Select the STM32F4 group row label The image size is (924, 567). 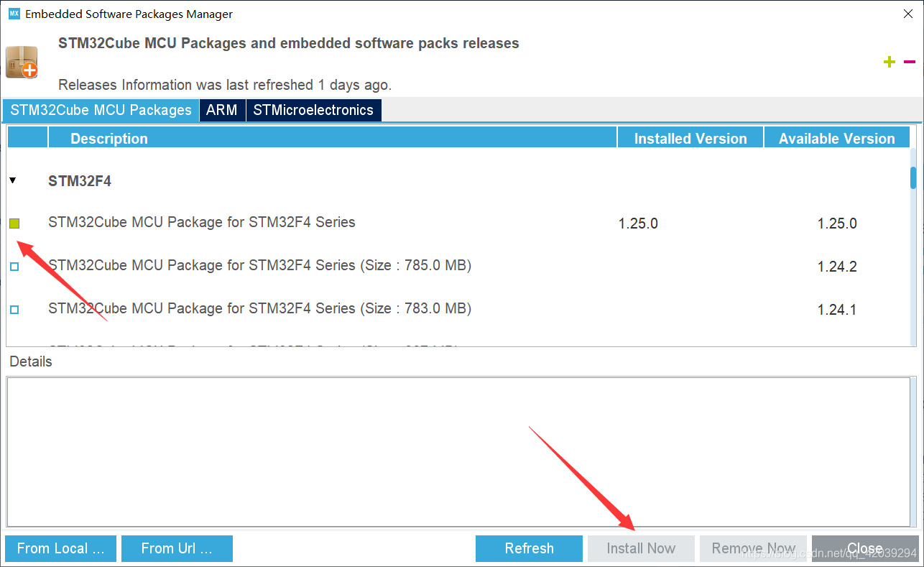click(x=80, y=181)
